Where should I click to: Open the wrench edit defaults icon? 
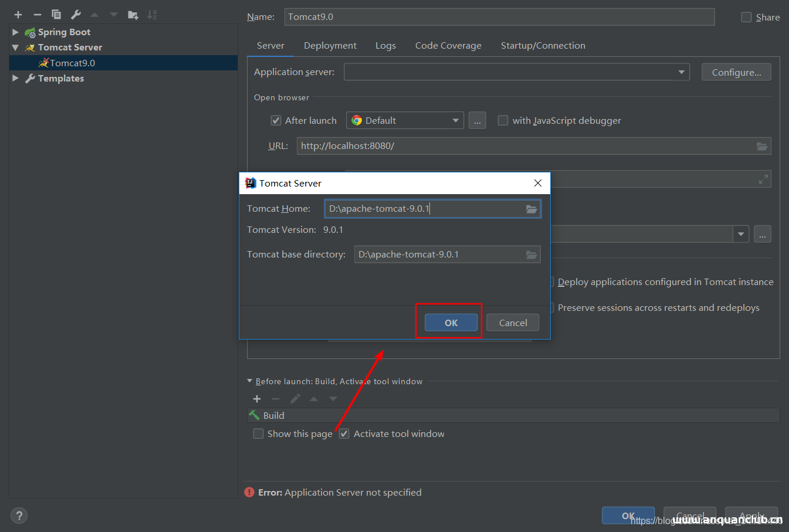[76, 15]
